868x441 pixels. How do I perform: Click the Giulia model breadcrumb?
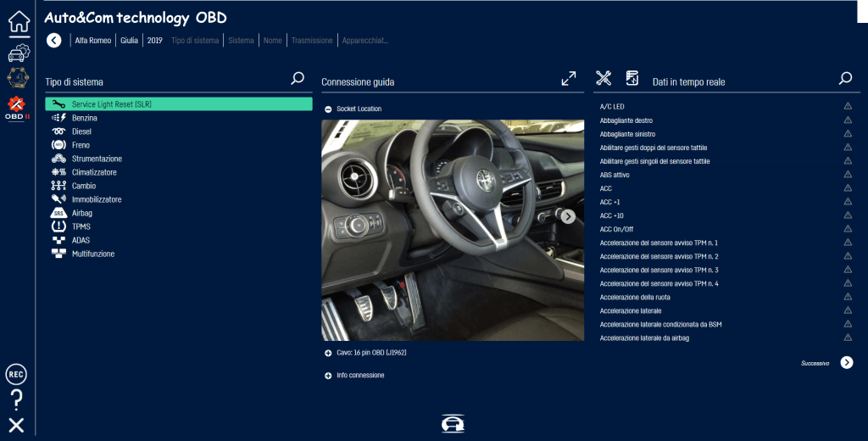(x=129, y=40)
